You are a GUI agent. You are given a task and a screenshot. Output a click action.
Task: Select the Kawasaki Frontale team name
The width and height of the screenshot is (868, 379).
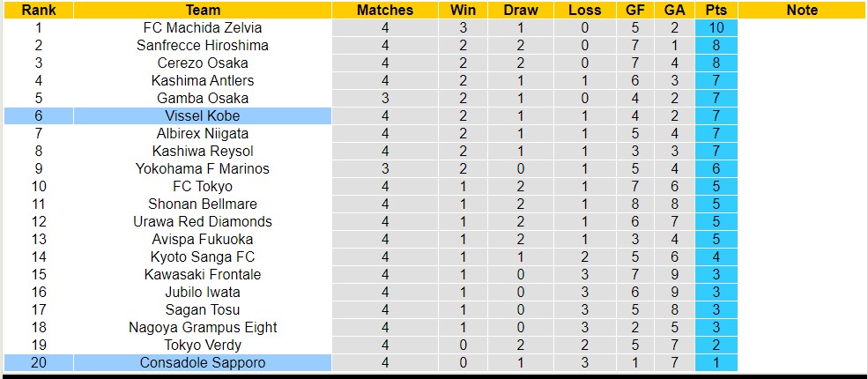(203, 274)
